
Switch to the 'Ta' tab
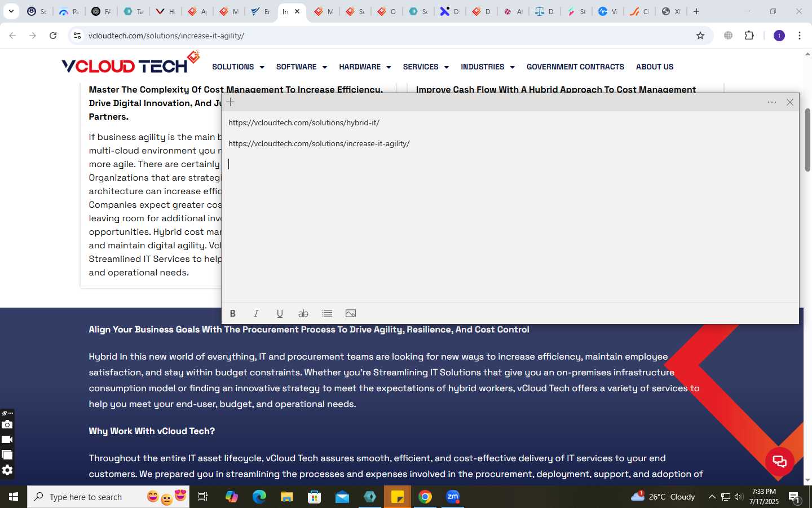133,11
